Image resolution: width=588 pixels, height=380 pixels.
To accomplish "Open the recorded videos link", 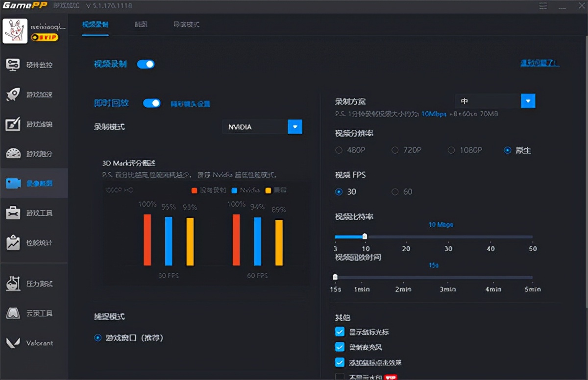I will (539, 64).
